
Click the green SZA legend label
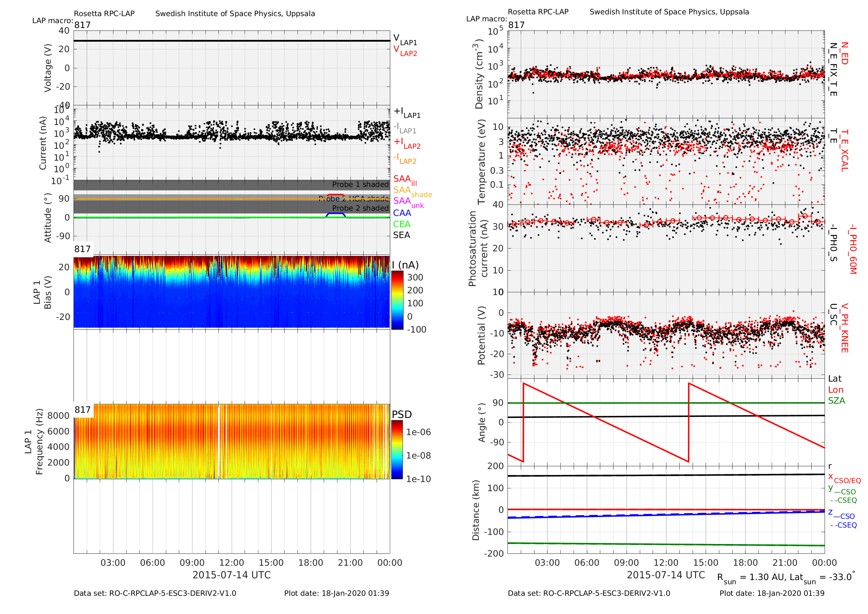[x=836, y=401]
